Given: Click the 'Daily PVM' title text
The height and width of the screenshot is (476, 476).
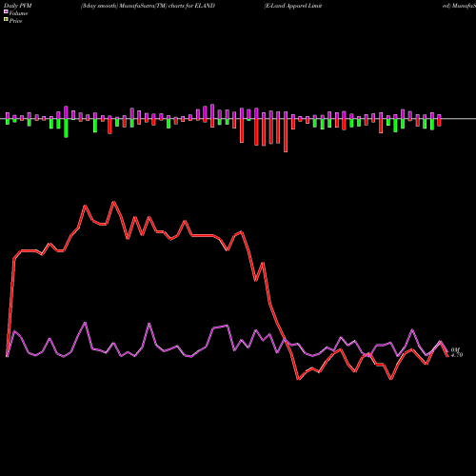Looking at the screenshot, I should pyautogui.click(x=18, y=6).
